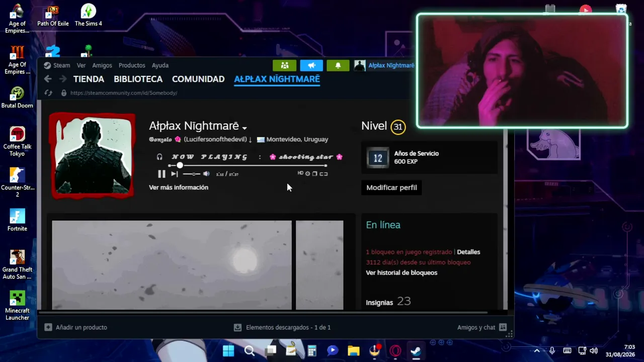The width and height of the screenshot is (644, 362).
Task: Expand the account menu at top right
Action: 384,65
